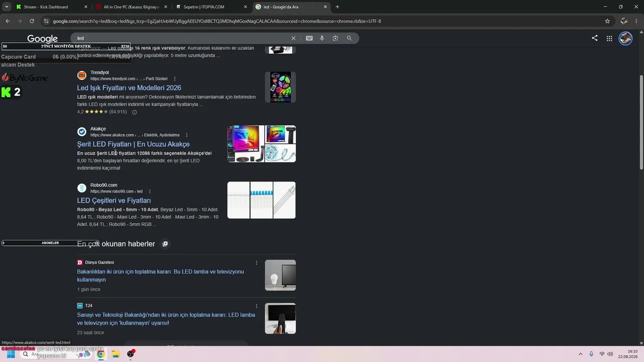Click the Google logo
Screen dimensions: 644x362
tap(43, 39)
